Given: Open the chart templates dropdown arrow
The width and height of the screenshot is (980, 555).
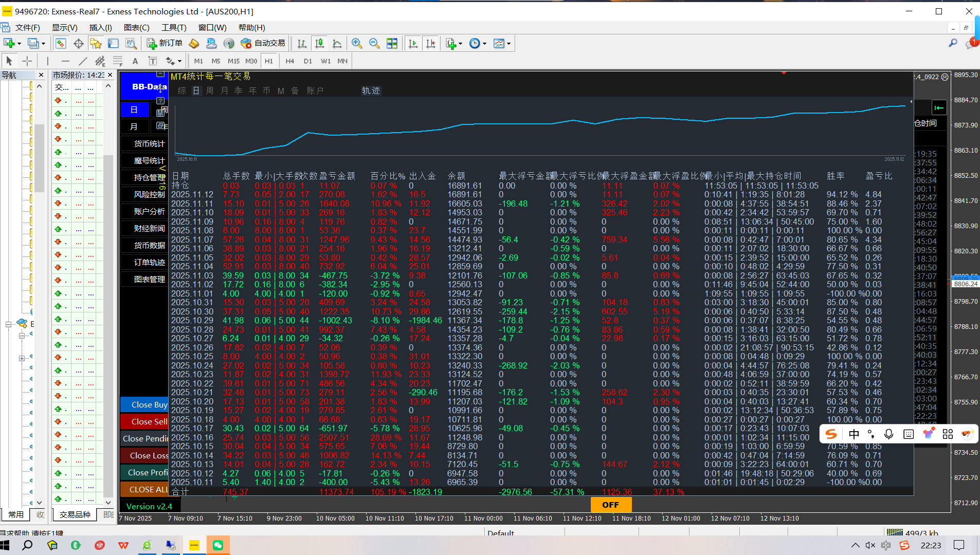Looking at the screenshot, I should tap(509, 44).
